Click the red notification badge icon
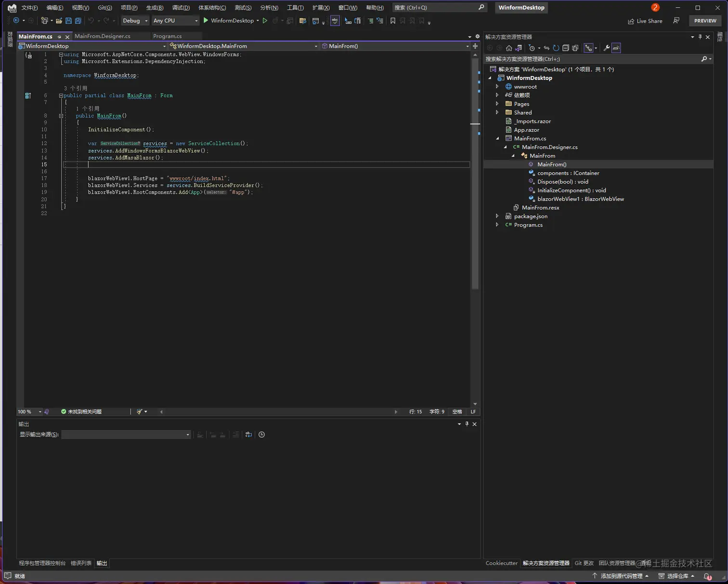The height and width of the screenshot is (584, 728). tap(655, 7)
